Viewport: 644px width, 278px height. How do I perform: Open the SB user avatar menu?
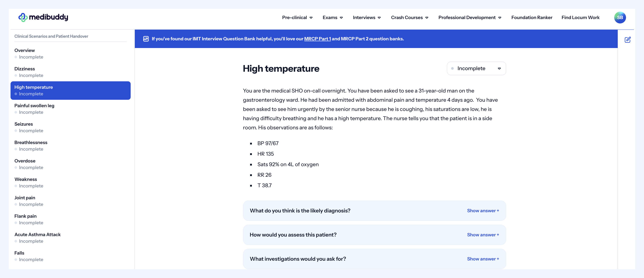620,18
